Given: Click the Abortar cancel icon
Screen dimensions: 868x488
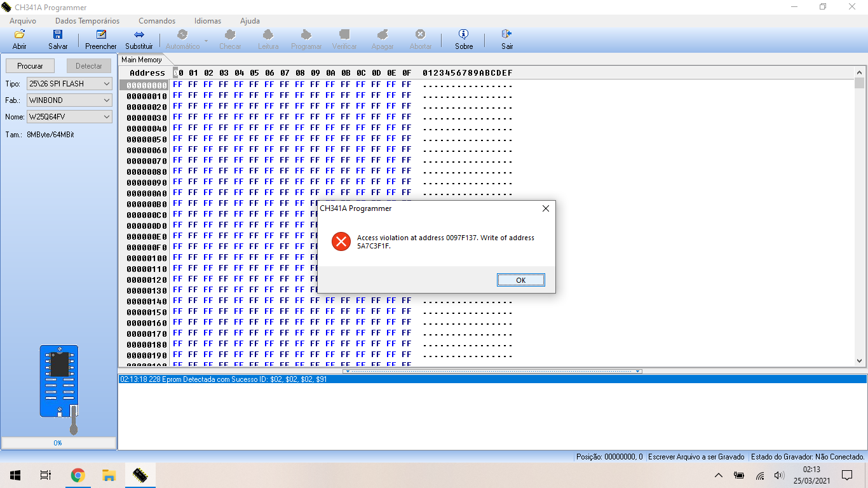Looking at the screenshot, I should point(421,34).
